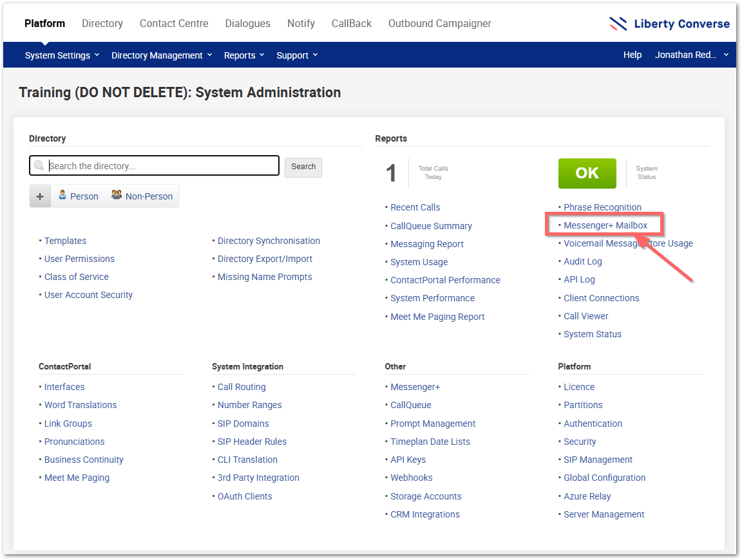Expand the Jonathan Red... user menu

coord(691,55)
